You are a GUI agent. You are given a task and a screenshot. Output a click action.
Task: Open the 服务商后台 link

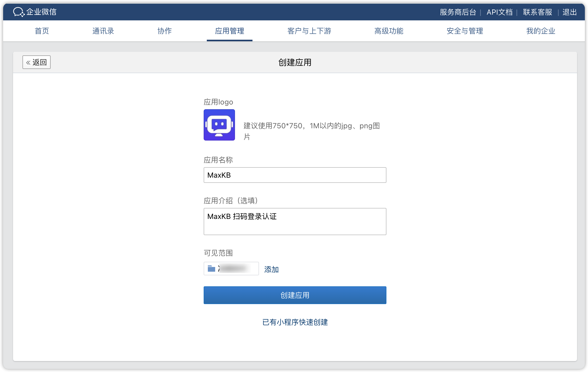click(458, 12)
